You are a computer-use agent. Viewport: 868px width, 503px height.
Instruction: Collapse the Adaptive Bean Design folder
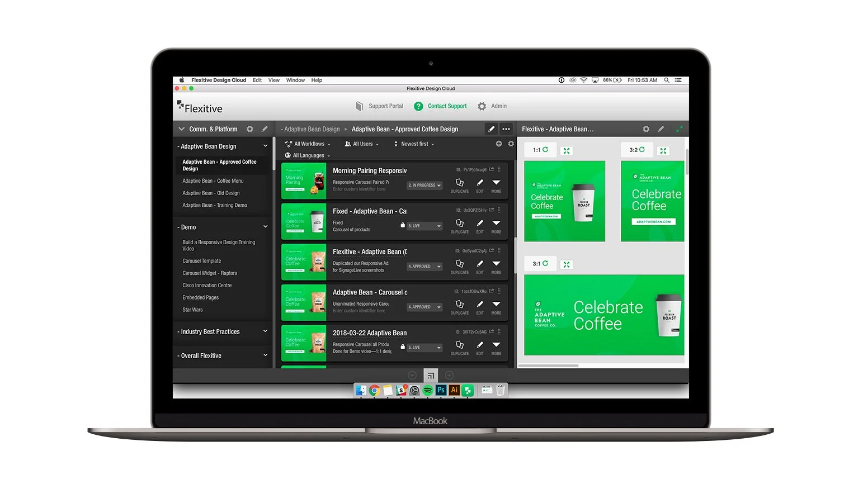(265, 146)
